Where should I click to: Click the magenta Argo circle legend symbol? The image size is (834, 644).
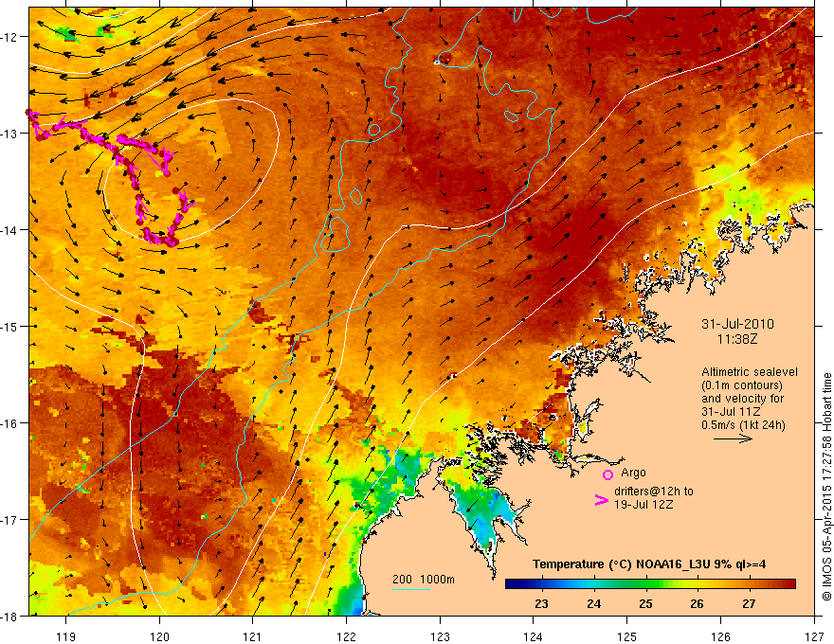tap(607, 474)
